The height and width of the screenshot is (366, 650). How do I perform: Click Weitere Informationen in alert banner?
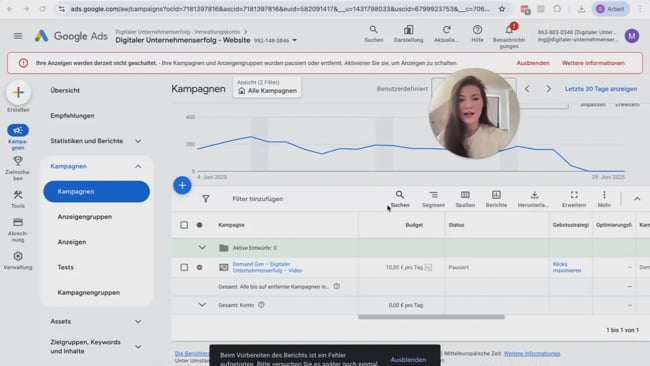593,63
